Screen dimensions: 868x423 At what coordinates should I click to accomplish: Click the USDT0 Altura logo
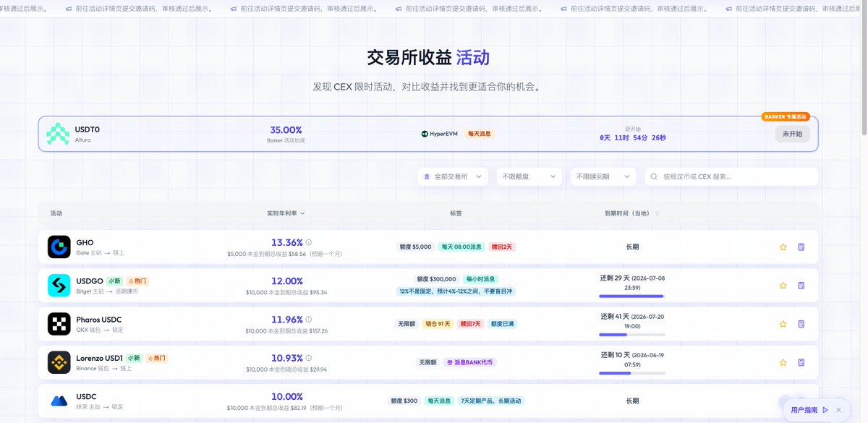pos(58,134)
